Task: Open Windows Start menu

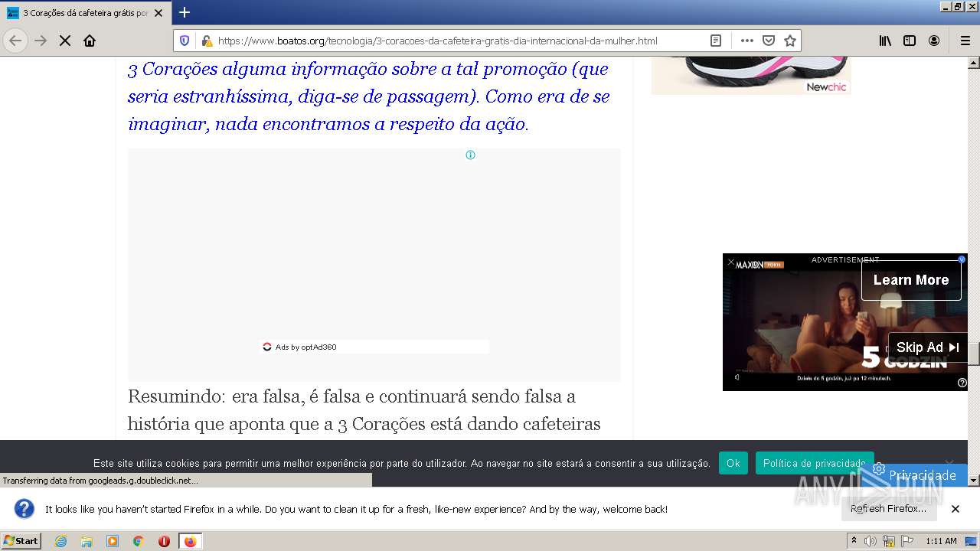Action: (x=21, y=540)
